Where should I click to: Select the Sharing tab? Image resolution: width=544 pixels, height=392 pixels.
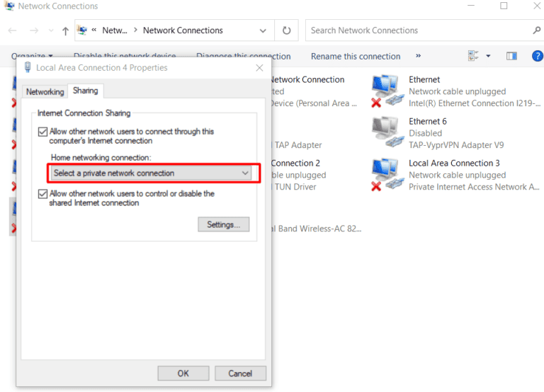point(85,91)
